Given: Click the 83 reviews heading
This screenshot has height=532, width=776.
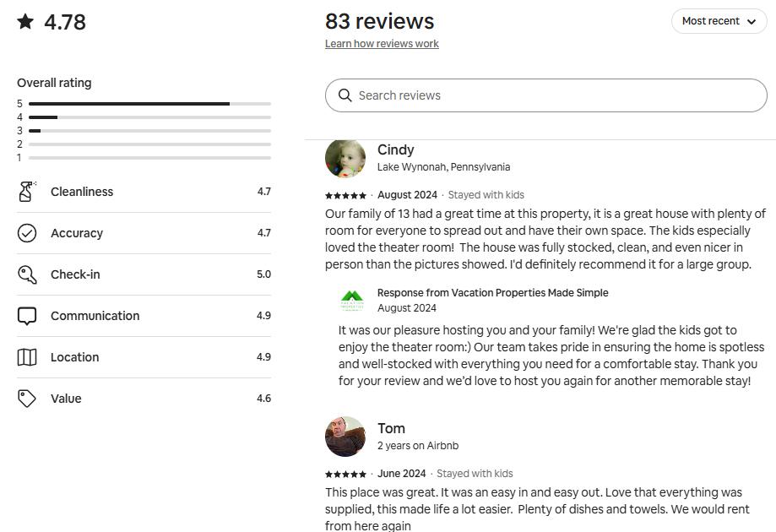Looking at the screenshot, I should click(x=379, y=21).
